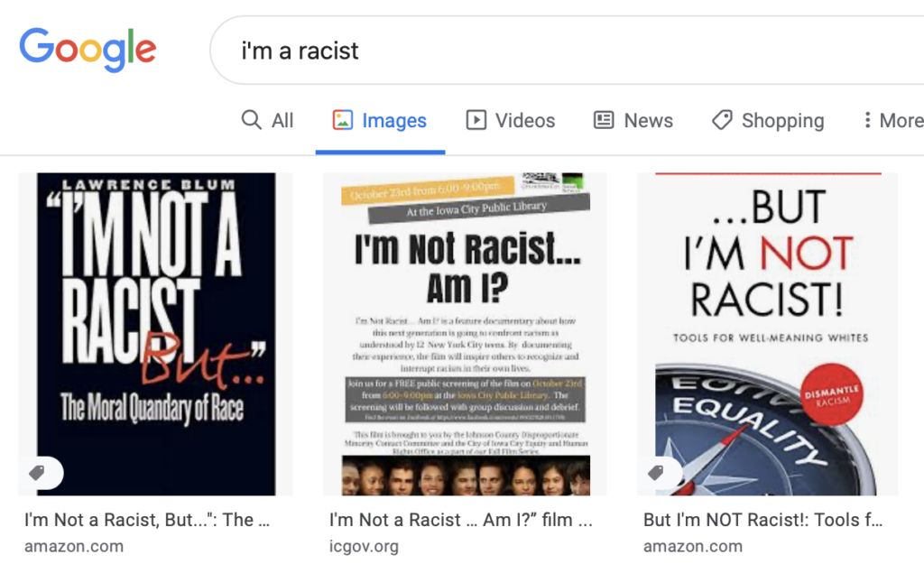Image resolution: width=924 pixels, height=564 pixels.
Task: Click the tag icon beside Shopping
Action: click(x=722, y=120)
